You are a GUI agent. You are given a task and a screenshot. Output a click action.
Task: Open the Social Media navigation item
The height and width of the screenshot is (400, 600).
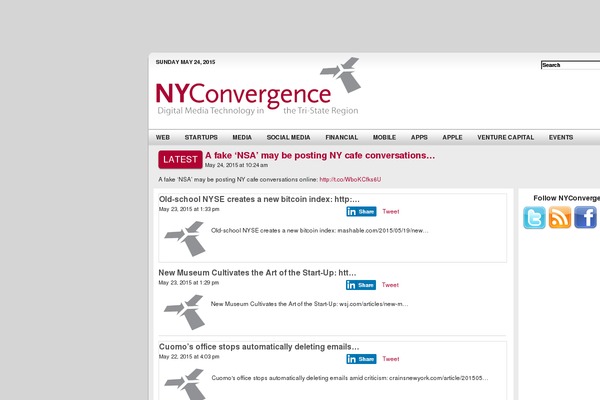(288, 137)
